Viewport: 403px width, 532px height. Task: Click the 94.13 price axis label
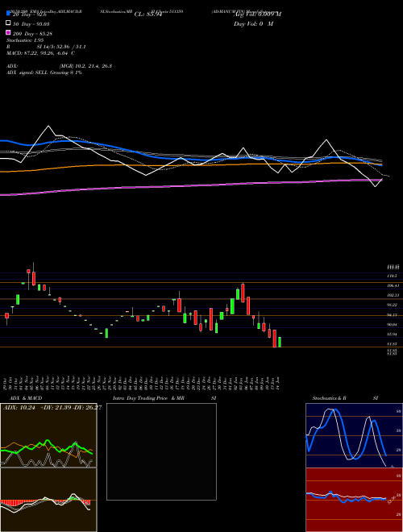coord(393,315)
